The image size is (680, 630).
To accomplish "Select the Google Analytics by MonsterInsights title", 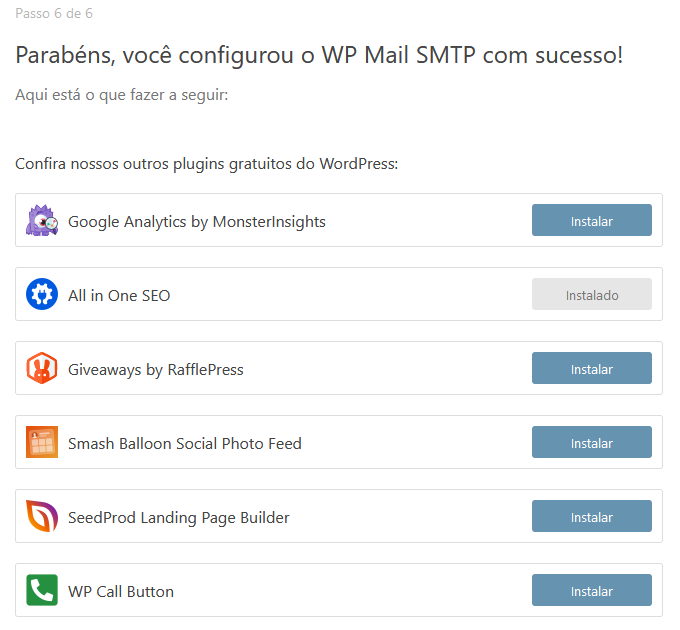I will coord(197,222).
